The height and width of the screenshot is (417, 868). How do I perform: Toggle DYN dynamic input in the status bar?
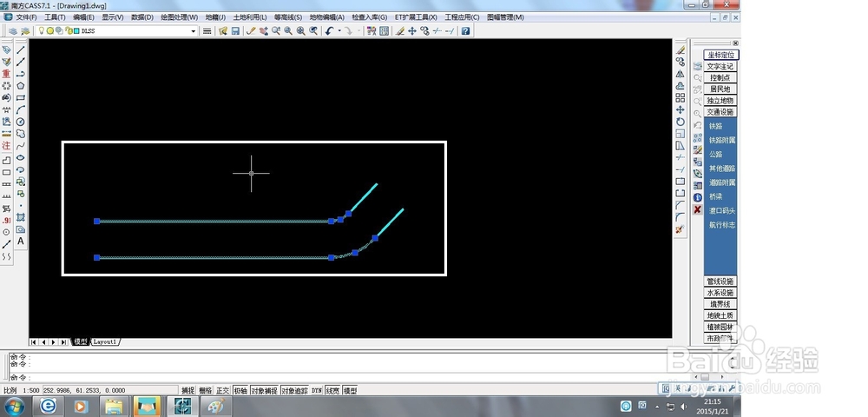pos(317,390)
